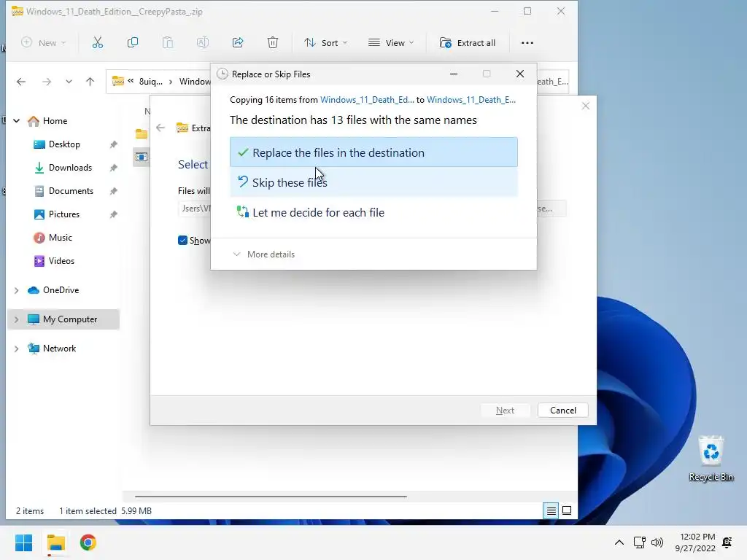Switch to details view in status bar
This screenshot has height=560, width=747.
[551, 511]
